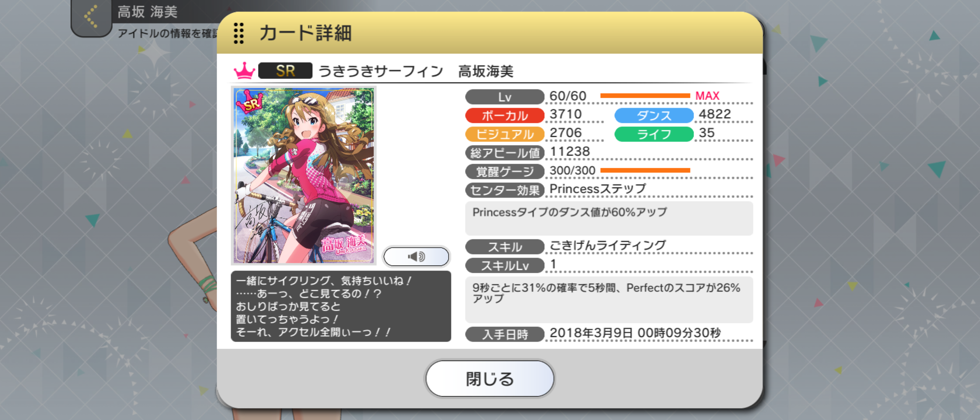The height and width of the screenshot is (420, 980).
Task: Select the orange ビジュアル stat label
Action: point(505,134)
